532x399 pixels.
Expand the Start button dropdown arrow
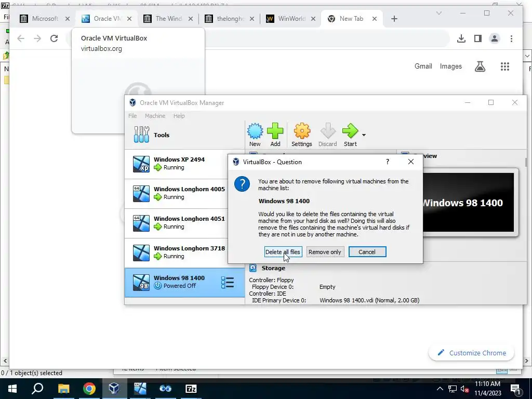point(364,135)
